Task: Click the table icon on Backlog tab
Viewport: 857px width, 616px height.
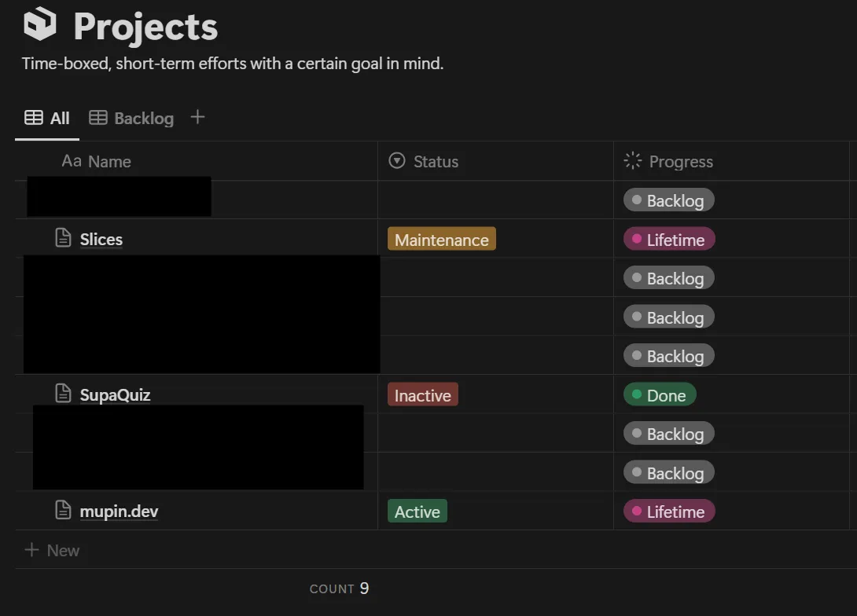Action: tap(98, 118)
